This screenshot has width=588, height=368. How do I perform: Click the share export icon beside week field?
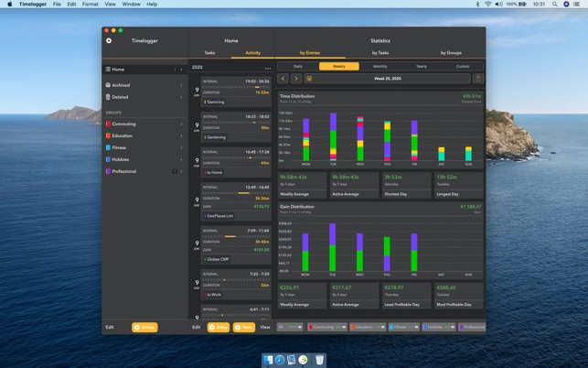(477, 79)
